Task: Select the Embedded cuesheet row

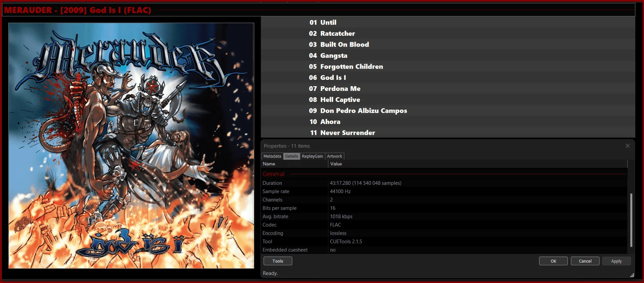Action: 444,250
